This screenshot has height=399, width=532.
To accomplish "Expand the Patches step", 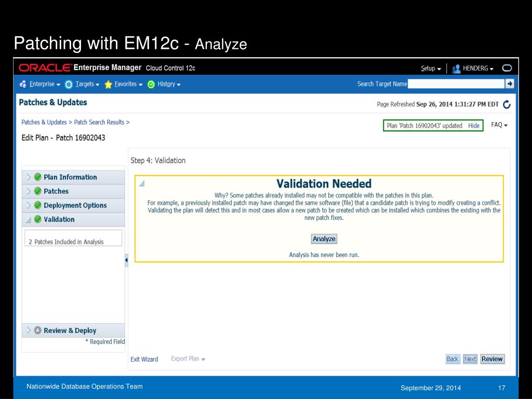I will coord(29,191).
